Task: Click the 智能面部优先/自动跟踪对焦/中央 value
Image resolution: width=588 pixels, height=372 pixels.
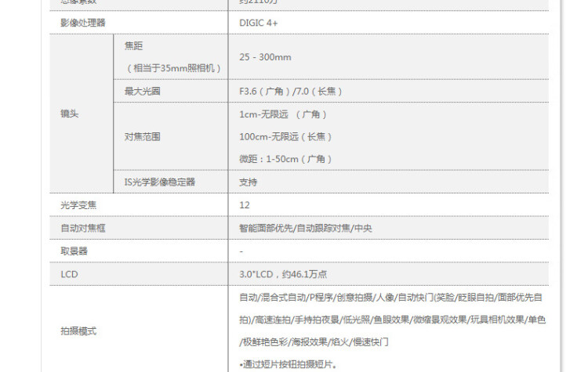Action: click(x=306, y=228)
